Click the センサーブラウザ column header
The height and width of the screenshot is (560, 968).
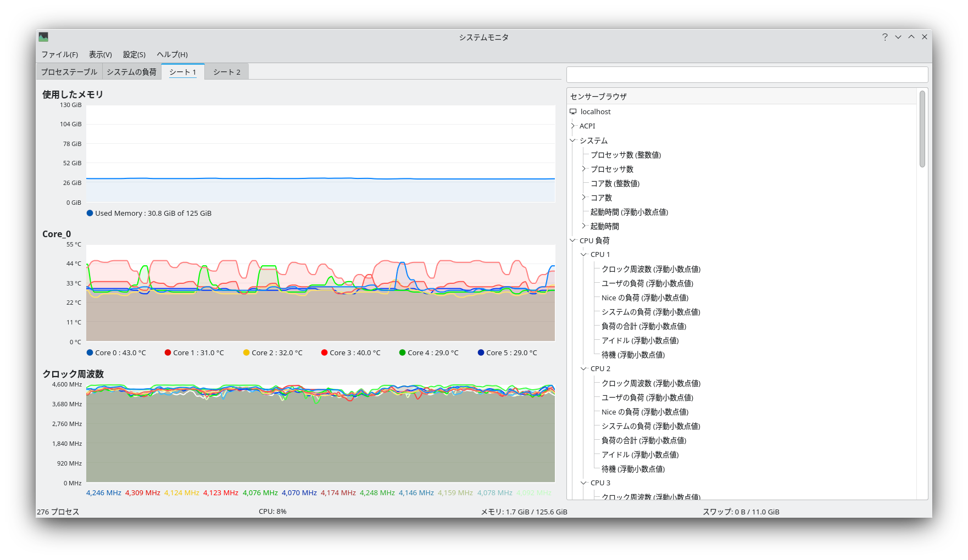[x=598, y=97]
